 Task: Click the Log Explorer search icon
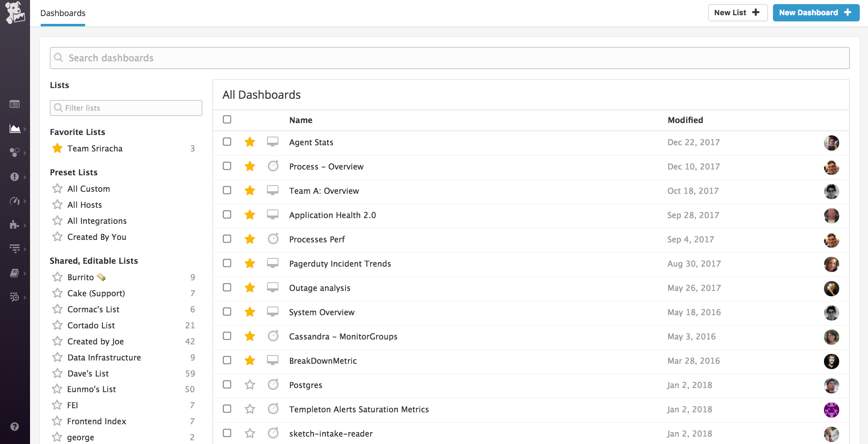point(15,297)
